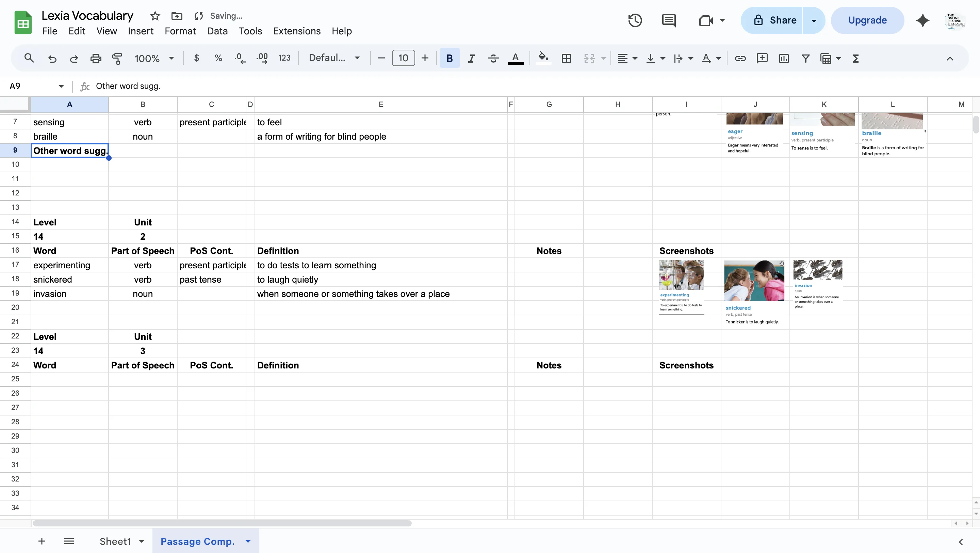Click the Create filter icon
This screenshot has height=553, width=980.
[805, 58]
